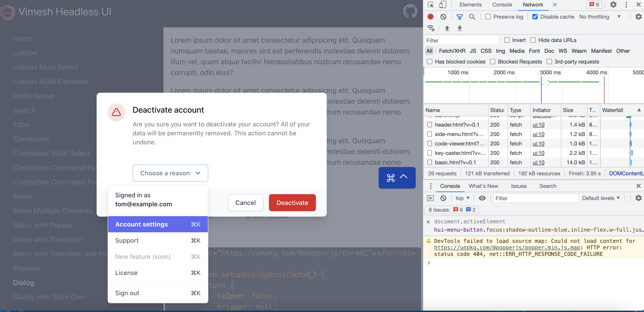The image size is (644, 312).
Task: Click the Cancel button in dialog
Action: click(x=246, y=203)
